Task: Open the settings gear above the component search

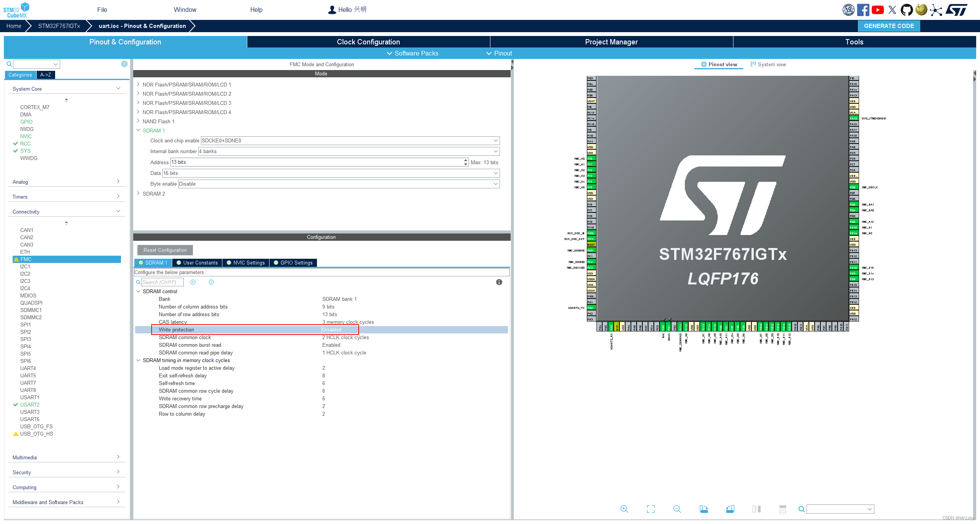Action: [124, 64]
